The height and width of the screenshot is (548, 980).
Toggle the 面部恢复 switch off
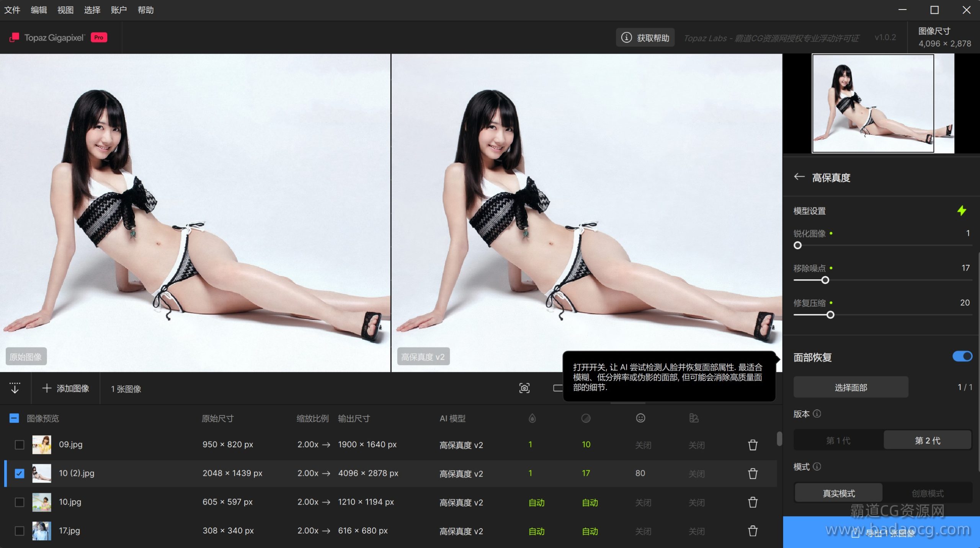(x=962, y=356)
